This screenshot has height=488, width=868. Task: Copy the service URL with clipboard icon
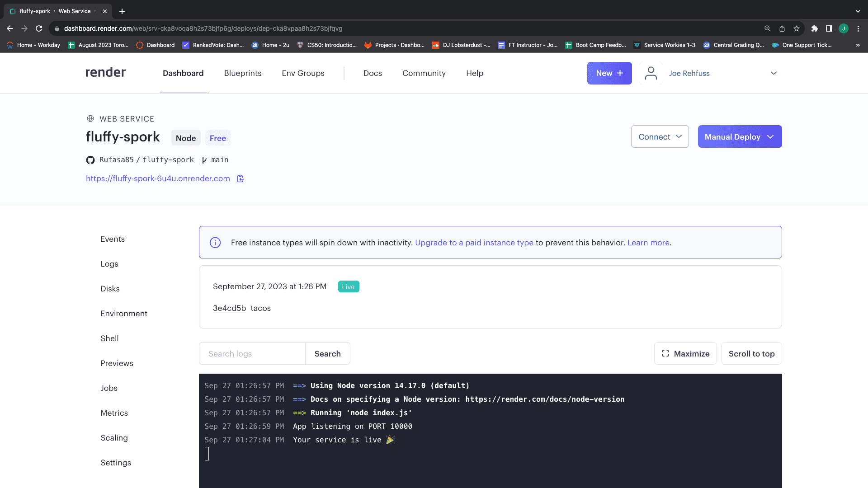click(x=241, y=178)
